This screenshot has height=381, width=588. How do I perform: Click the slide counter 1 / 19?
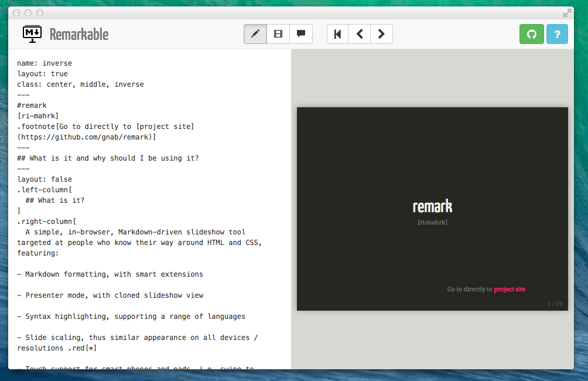(555, 304)
